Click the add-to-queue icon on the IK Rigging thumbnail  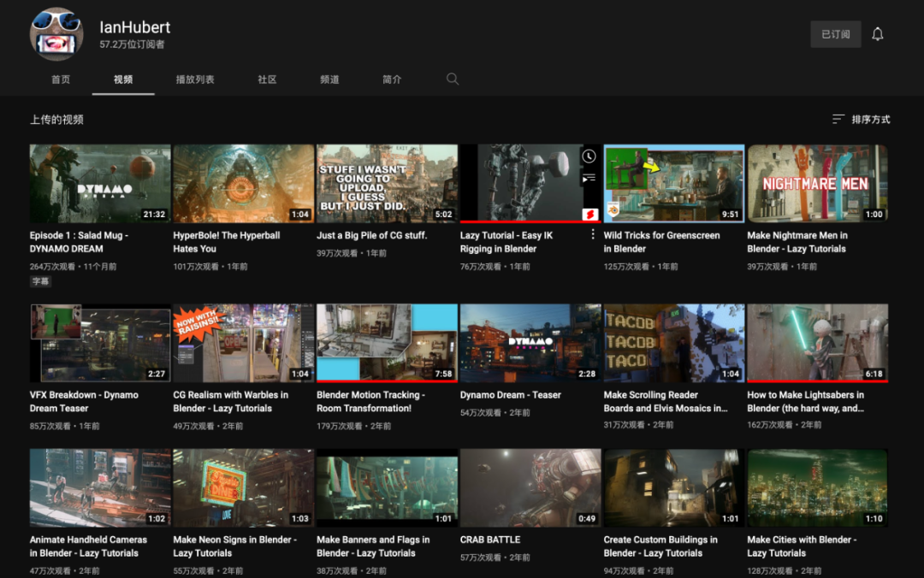pyautogui.click(x=589, y=179)
